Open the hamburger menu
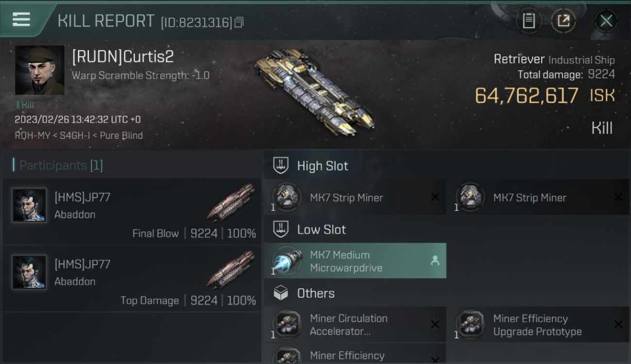Image resolution: width=631 pixels, height=364 pixels. point(21,19)
